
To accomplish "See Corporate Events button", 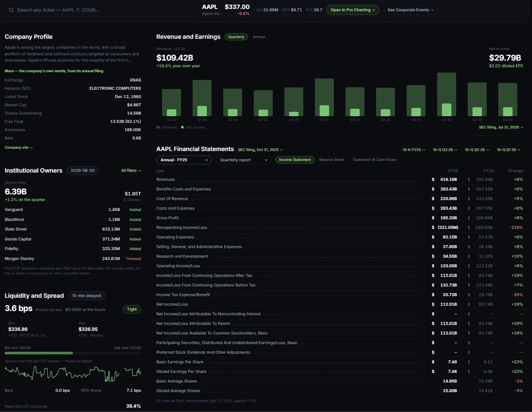I will tap(410, 10).
